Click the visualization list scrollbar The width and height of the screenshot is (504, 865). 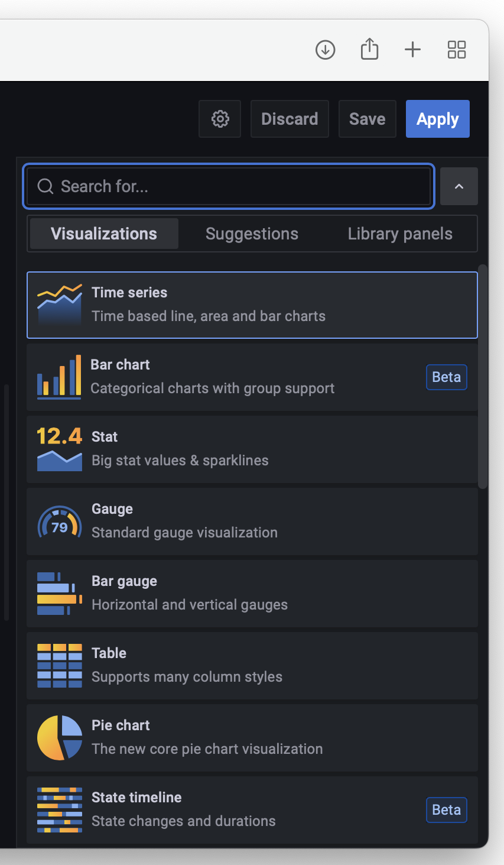483,377
